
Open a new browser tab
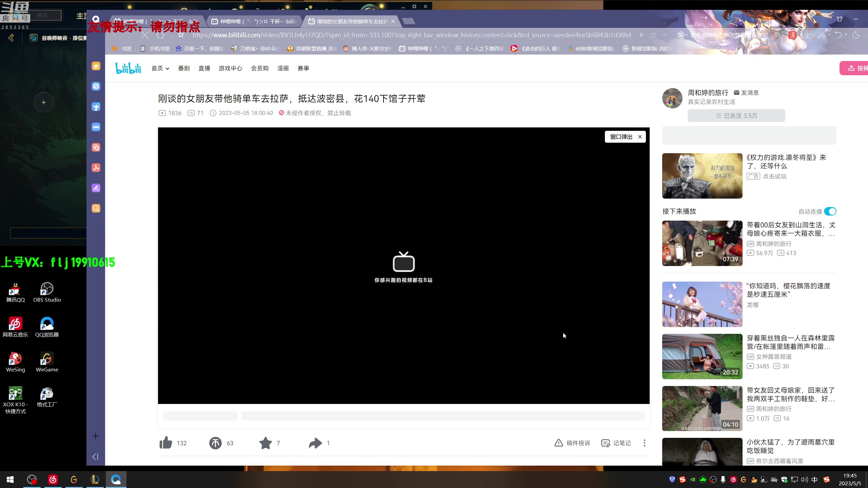pos(409,21)
